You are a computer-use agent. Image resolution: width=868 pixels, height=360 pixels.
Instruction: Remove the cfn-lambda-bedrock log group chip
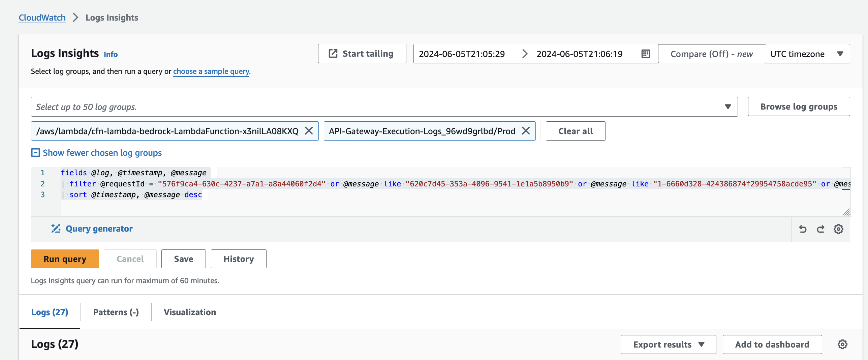309,131
